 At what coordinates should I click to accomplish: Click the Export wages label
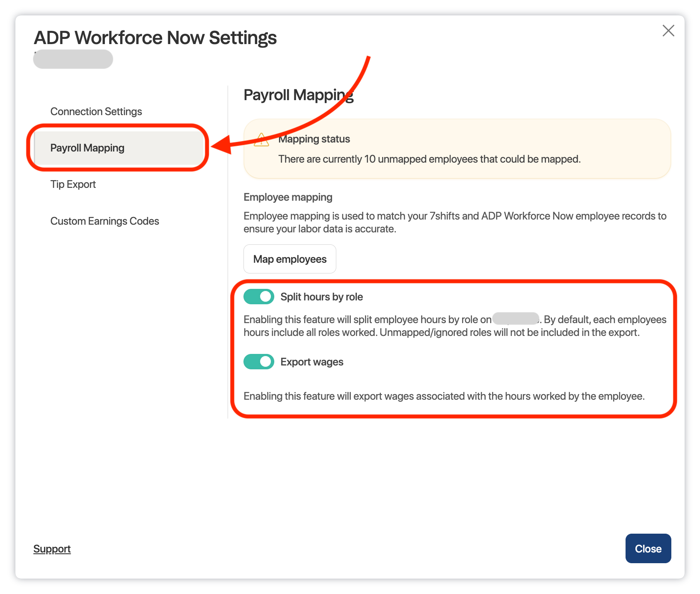coord(312,362)
